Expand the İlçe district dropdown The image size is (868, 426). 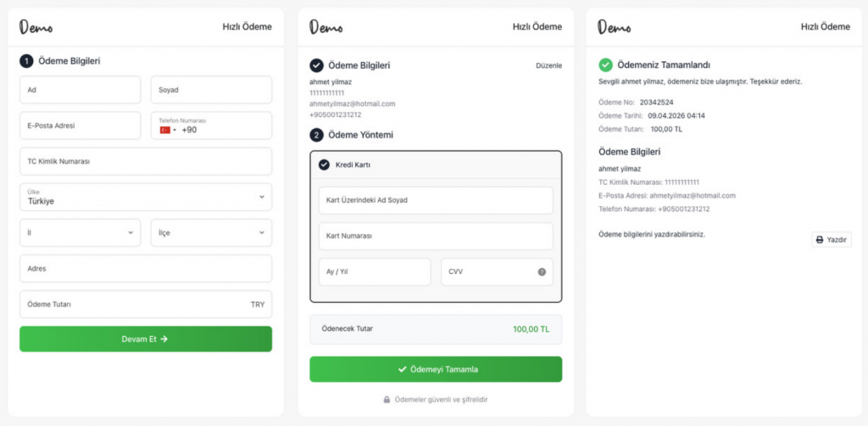211,233
